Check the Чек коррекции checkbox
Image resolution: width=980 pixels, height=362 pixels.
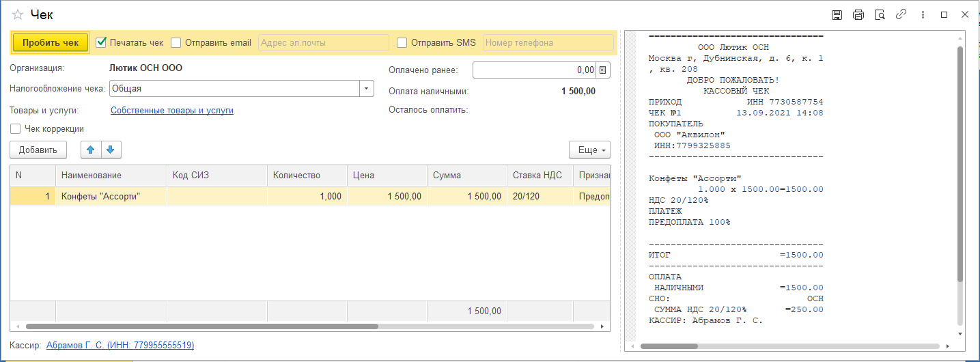[15, 128]
